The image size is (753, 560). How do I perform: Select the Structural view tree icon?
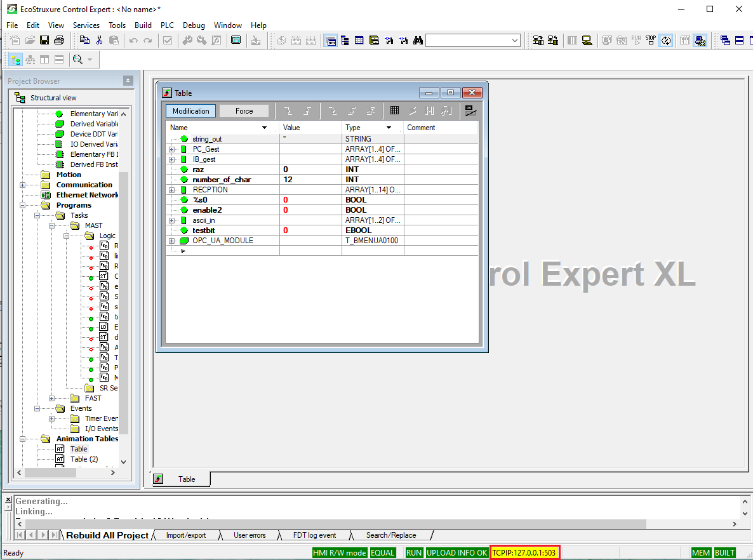click(16, 60)
